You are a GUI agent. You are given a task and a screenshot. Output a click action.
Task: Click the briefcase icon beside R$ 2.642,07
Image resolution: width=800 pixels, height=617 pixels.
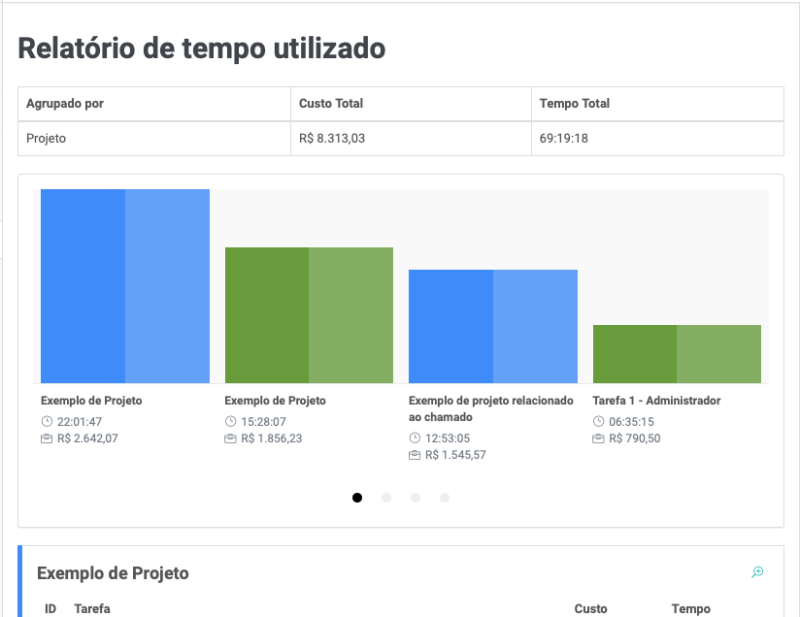tap(47, 438)
